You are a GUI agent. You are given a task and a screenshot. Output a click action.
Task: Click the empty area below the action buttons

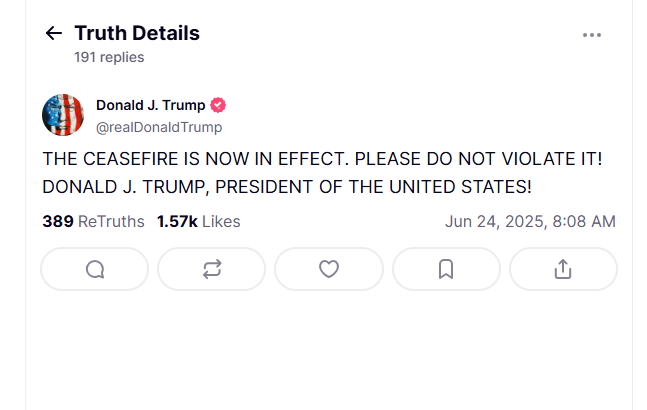tap(329, 351)
